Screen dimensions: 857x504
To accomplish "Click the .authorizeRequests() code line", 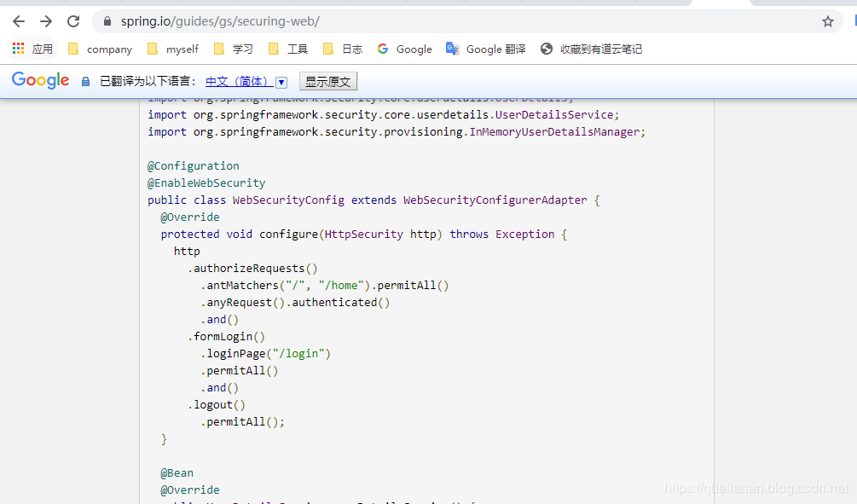I will 252,269.
